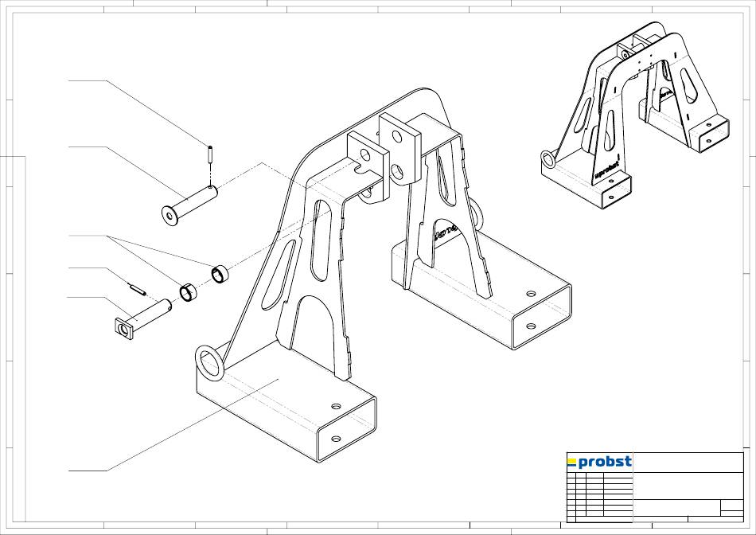Viewport: 756px width, 535px height.
Task: Click the lifting eye ring on left base
Action: 210,362
